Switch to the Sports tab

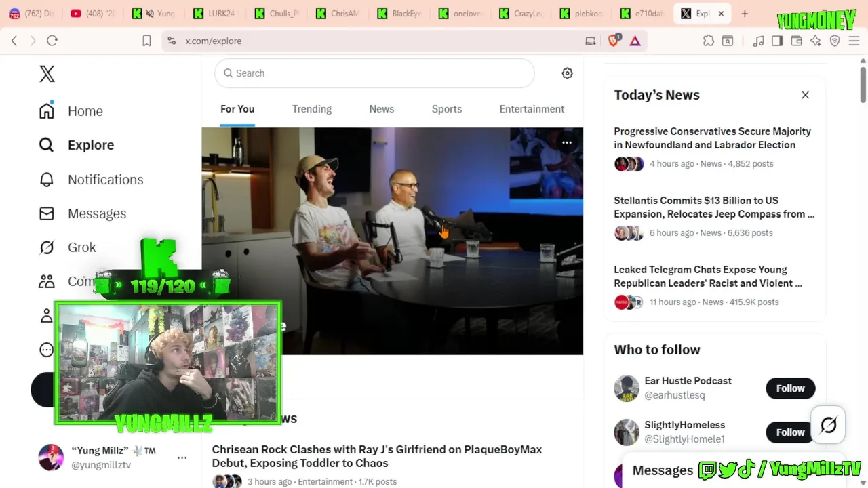click(447, 109)
